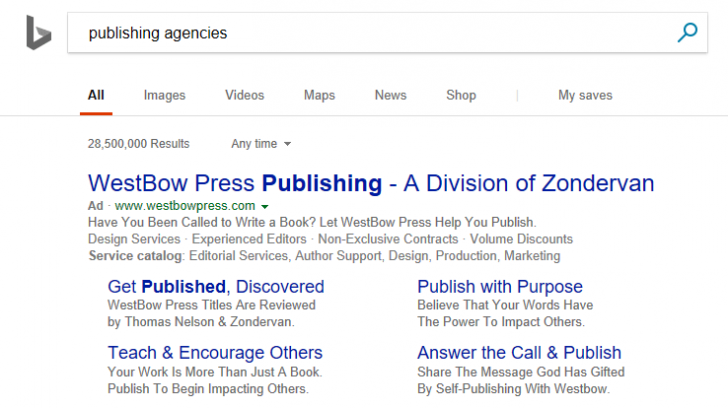Click the www.westbowpress.com URL
The width and height of the screenshot is (728, 408).
point(185,206)
